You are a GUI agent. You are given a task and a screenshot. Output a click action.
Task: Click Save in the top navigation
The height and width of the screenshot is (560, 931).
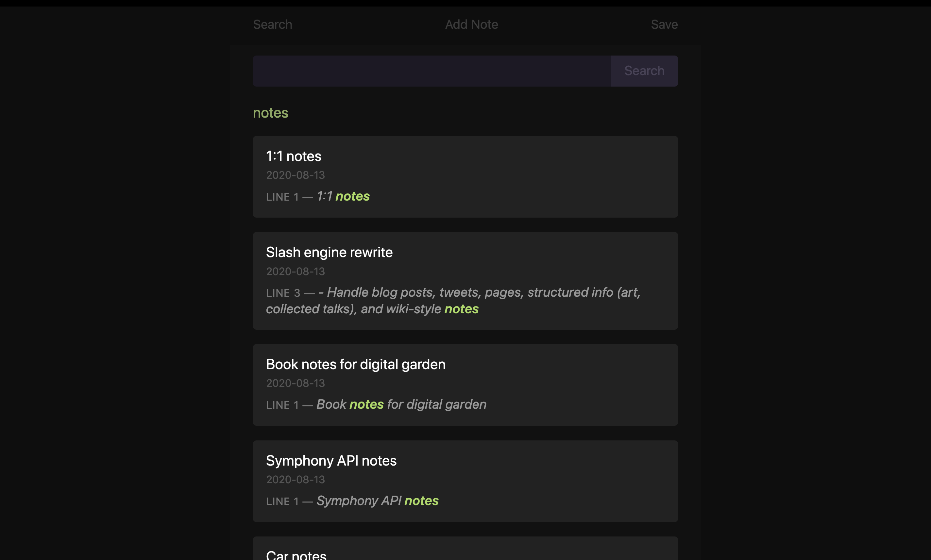click(x=664, y=25)
